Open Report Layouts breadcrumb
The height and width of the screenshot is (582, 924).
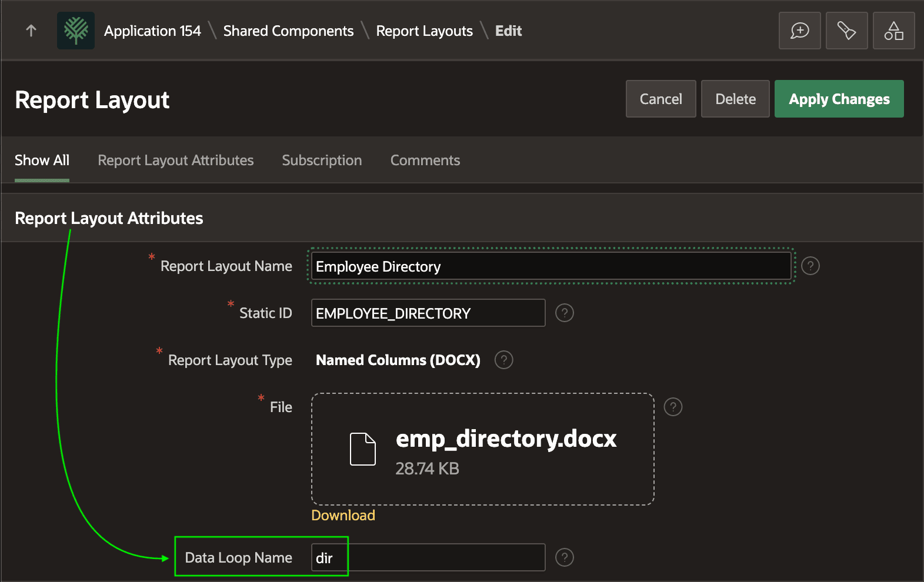[424, 31]
